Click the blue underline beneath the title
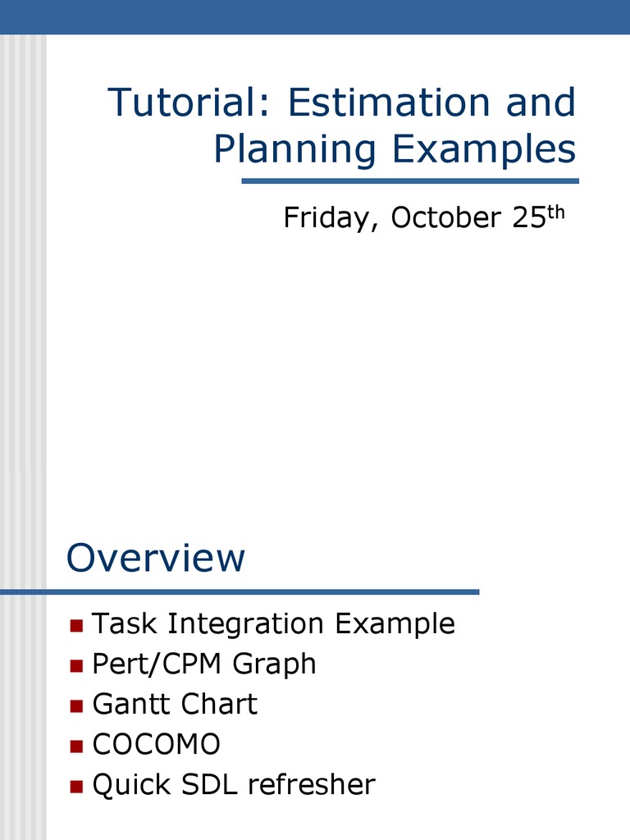The image size is (630, 840). point(410,180)
